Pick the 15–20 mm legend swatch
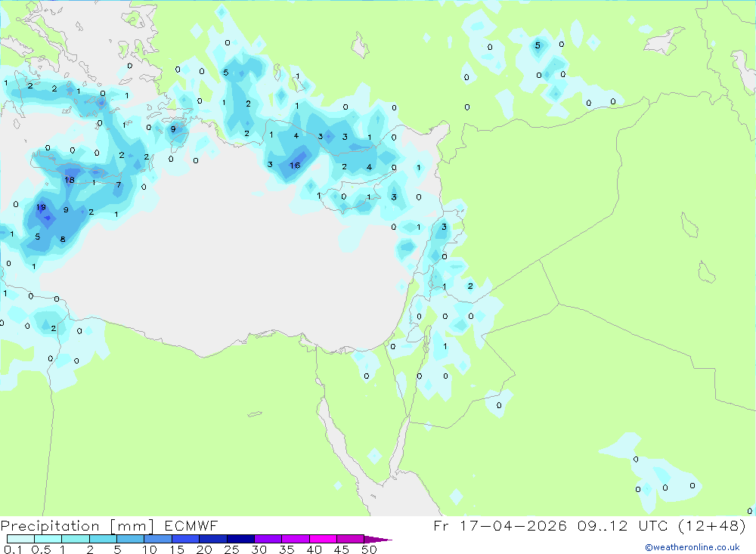This screenshot has height=554, width=756. tap(185, 539)
